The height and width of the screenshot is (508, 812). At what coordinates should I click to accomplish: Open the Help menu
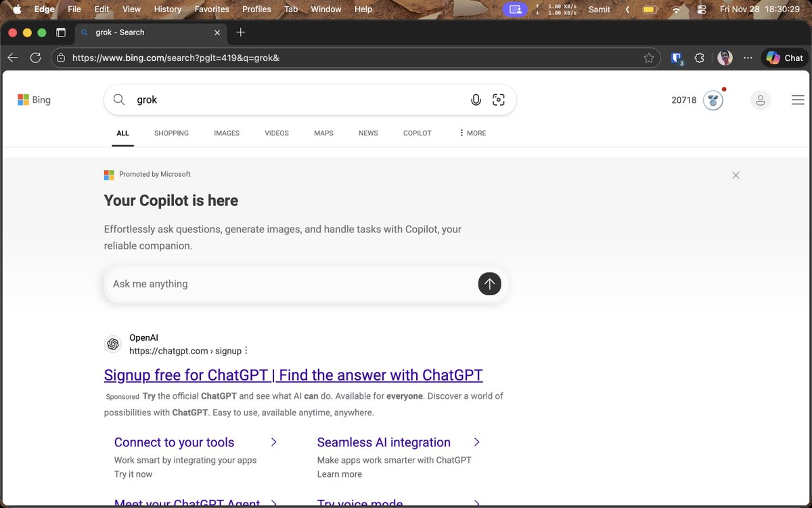tap(363, 9)
